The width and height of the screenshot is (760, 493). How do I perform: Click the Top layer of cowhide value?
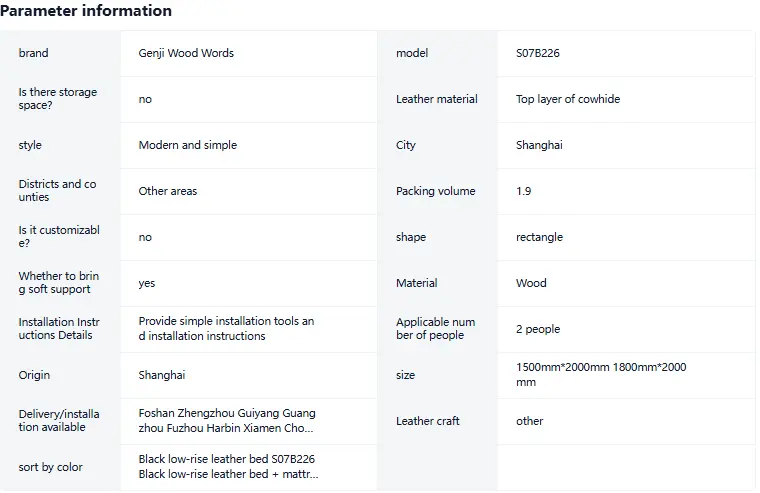tap(568, 99)
